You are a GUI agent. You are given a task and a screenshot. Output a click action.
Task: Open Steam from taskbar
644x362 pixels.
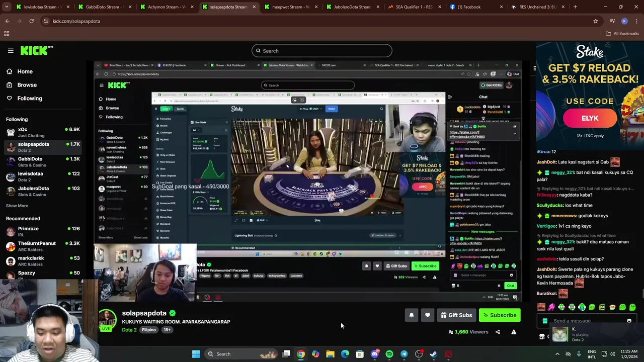pos(434,354)
